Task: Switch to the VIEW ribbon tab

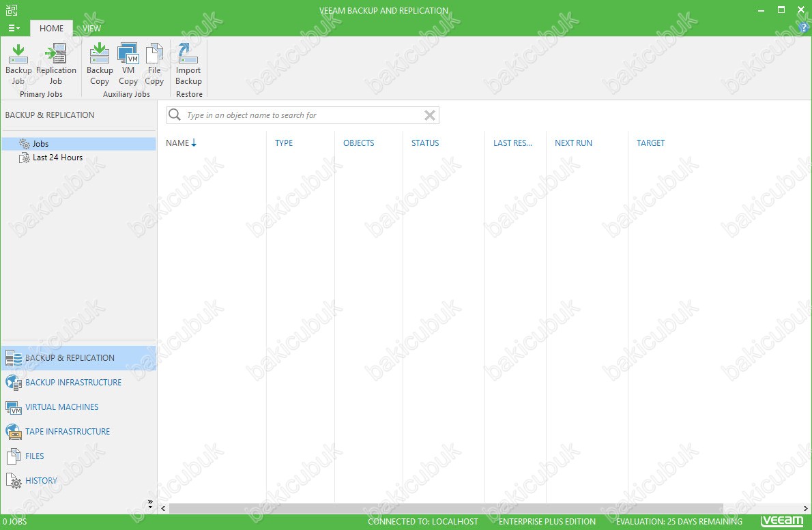Action: click(91, 28)
